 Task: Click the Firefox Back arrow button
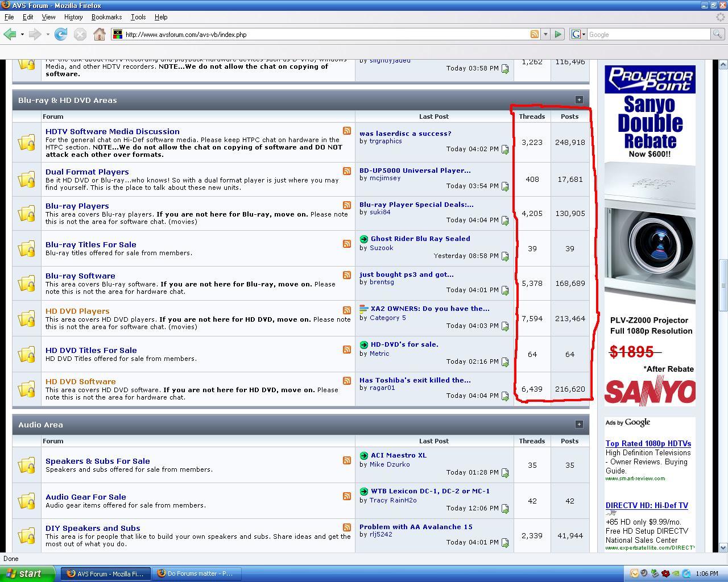pos(9,34)
